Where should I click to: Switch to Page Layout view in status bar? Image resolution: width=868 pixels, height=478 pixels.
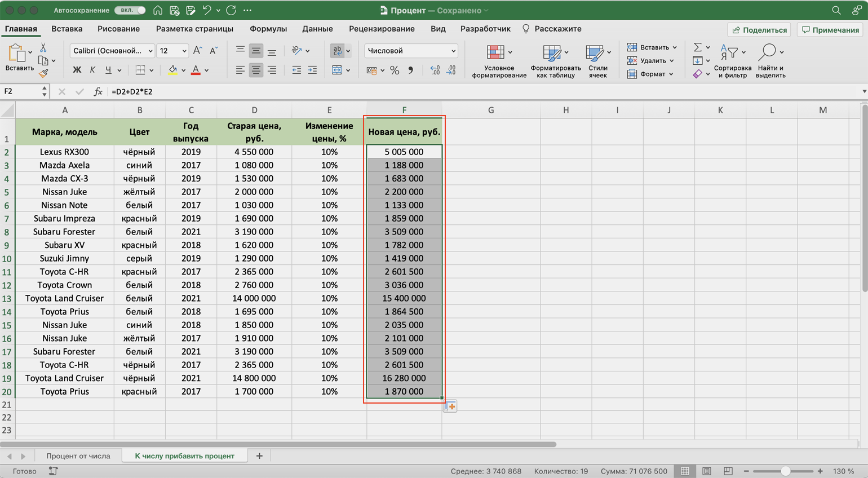(x=706, y=471)
